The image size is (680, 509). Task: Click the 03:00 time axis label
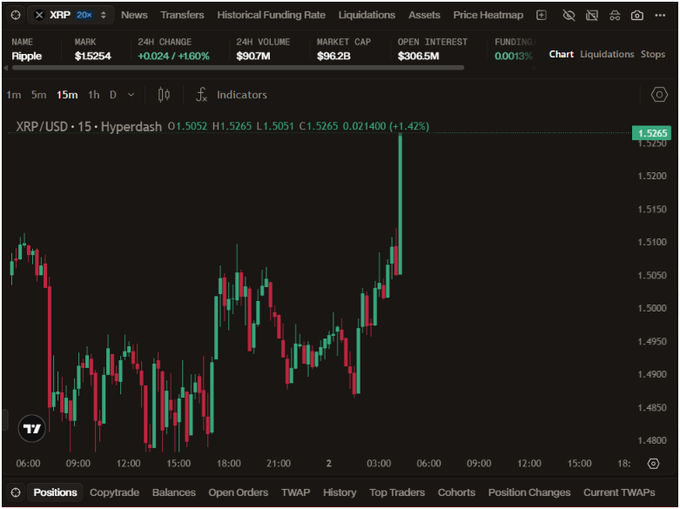(x=379, y=463)
